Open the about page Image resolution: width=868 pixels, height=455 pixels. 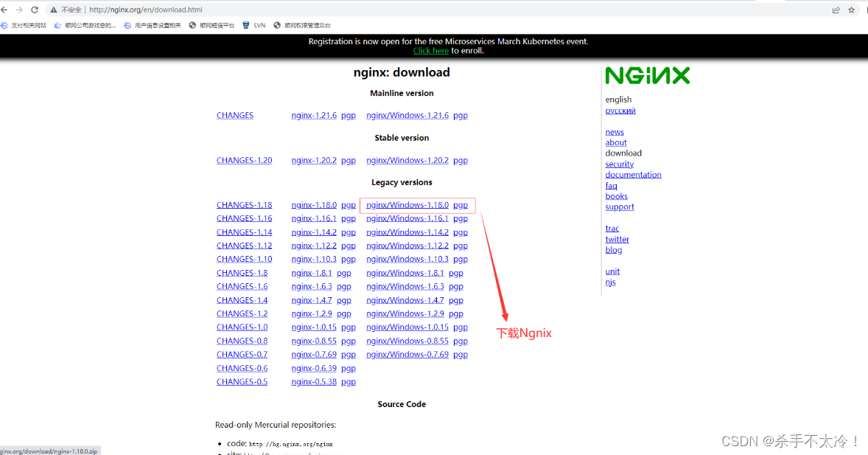point(616,142)
